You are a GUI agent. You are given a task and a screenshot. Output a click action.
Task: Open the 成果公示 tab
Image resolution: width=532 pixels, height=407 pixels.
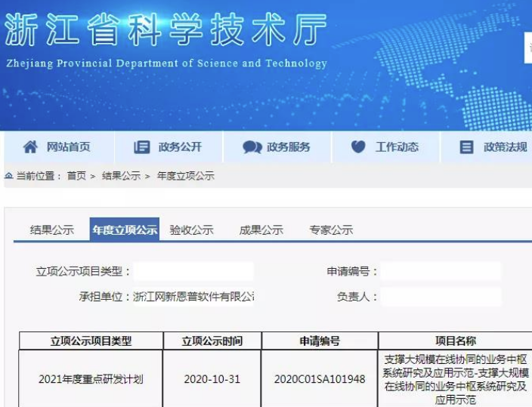point(261,230)
